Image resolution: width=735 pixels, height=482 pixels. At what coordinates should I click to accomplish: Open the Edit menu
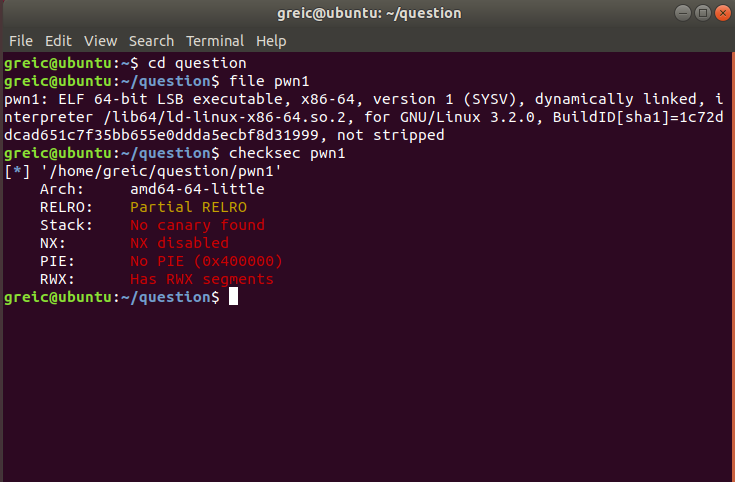click(58, 41)
